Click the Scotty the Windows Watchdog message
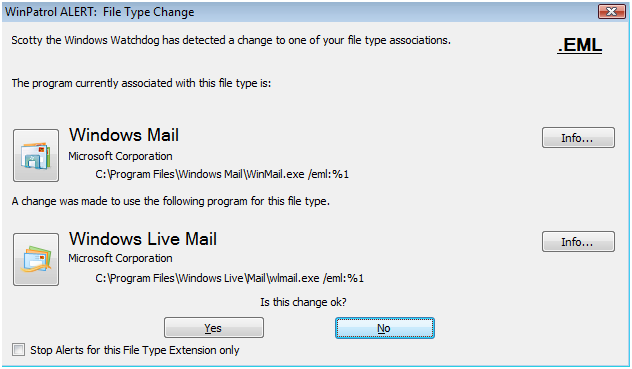 [231, 40]
